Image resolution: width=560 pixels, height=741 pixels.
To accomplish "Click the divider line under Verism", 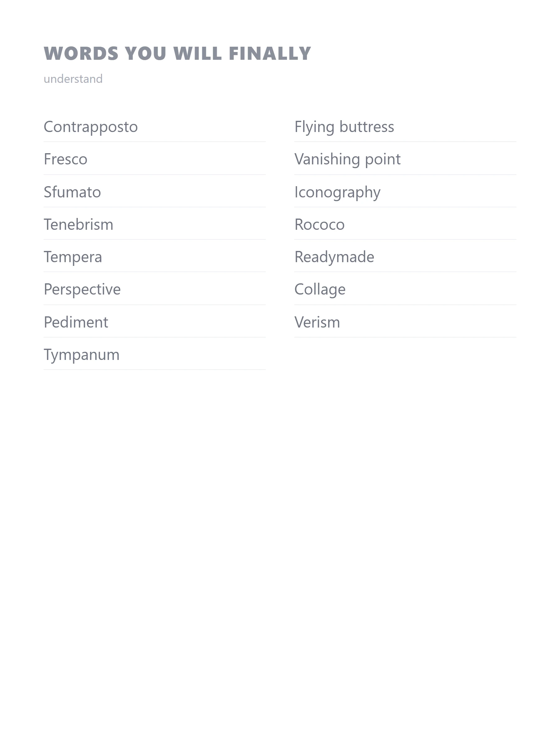I will [x=405, y=337].
